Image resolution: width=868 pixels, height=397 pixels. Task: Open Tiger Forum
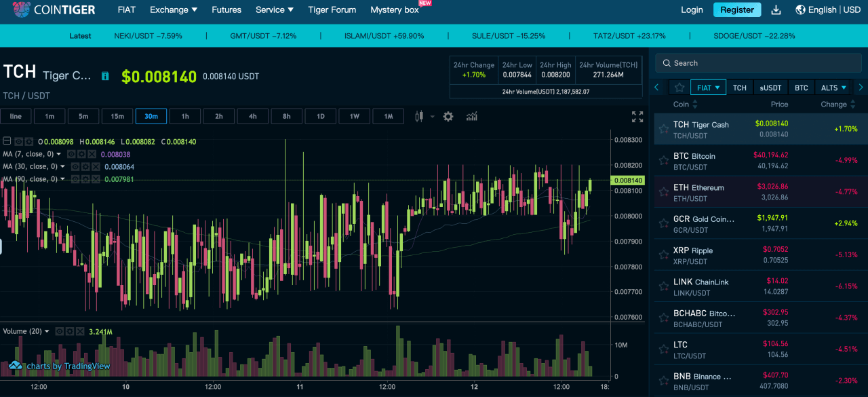click(332, 10)
